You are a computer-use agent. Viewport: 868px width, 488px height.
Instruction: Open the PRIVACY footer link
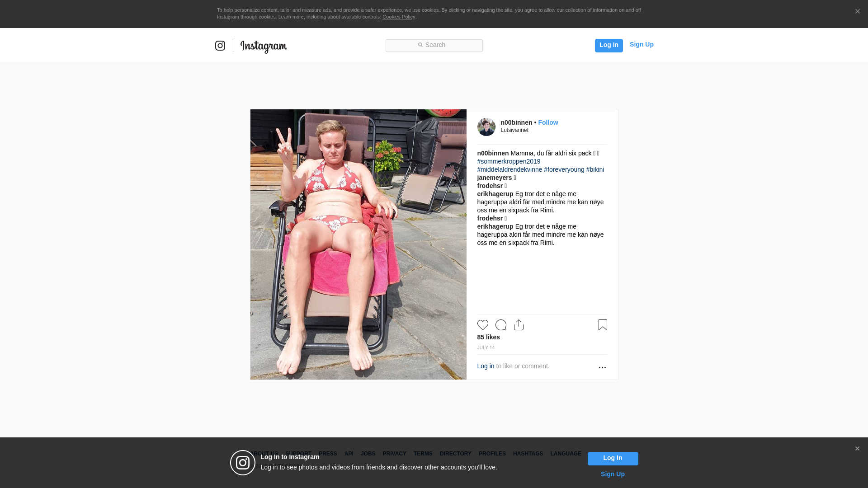394,454
